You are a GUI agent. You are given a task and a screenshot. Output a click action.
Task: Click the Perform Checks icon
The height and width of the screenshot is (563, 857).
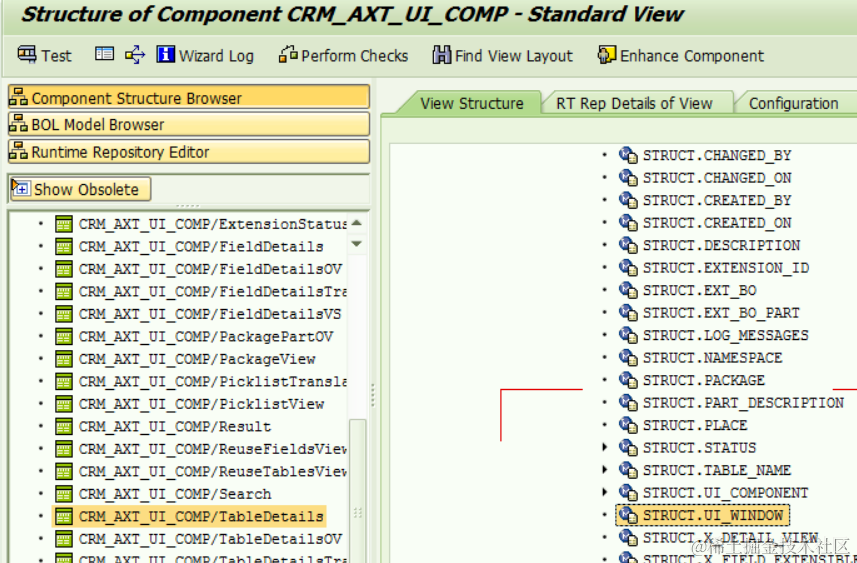click(288, 54)
